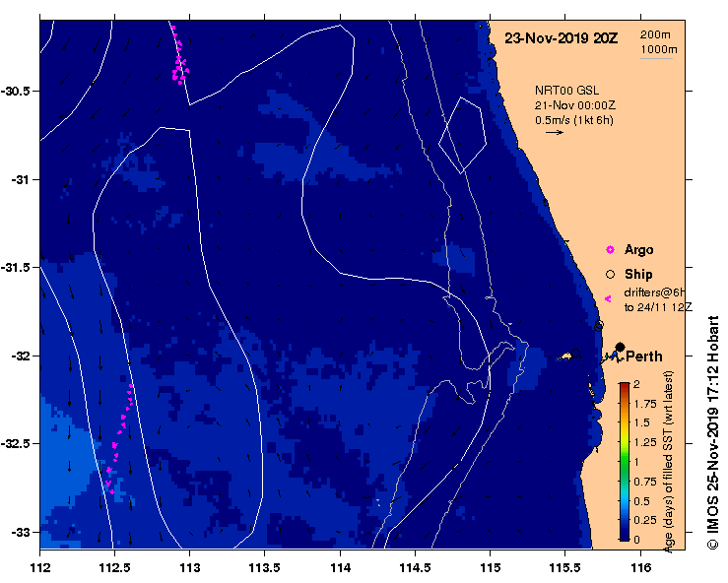Click the longitude label 115
728x583 pixels.
[x=491, y=567]
